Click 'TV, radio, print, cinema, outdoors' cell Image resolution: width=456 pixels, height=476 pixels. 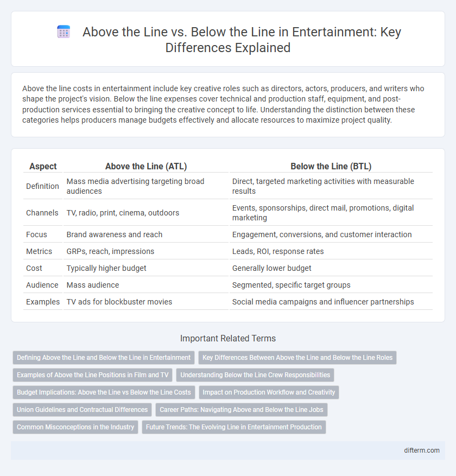tap(145, 213)
